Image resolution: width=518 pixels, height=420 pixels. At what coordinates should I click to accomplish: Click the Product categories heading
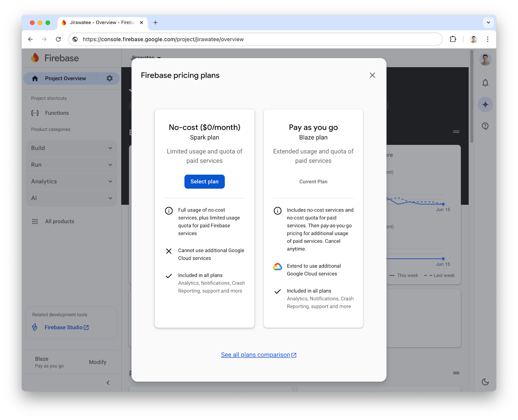click(51, 129)
